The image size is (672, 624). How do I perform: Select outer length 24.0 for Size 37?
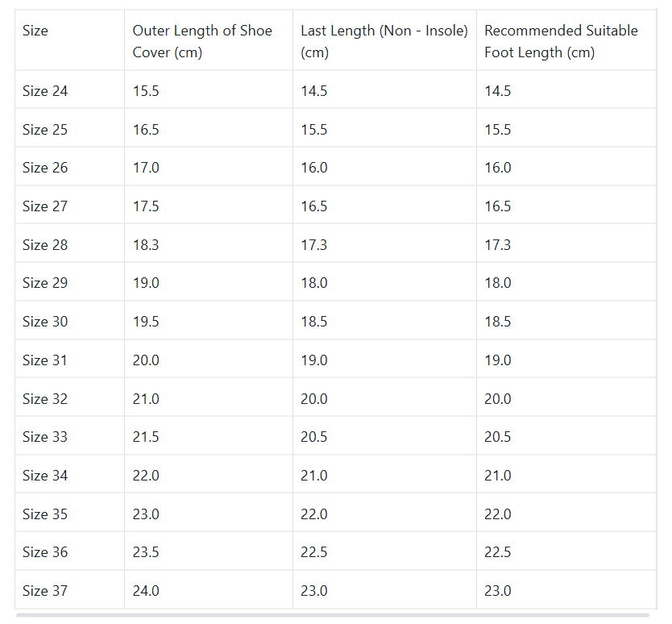[146, 591]
